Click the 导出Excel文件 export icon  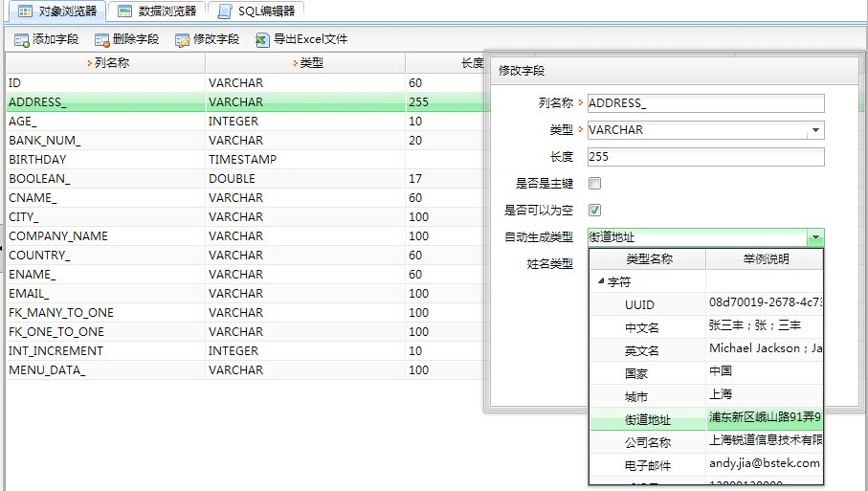pos(262,40)
